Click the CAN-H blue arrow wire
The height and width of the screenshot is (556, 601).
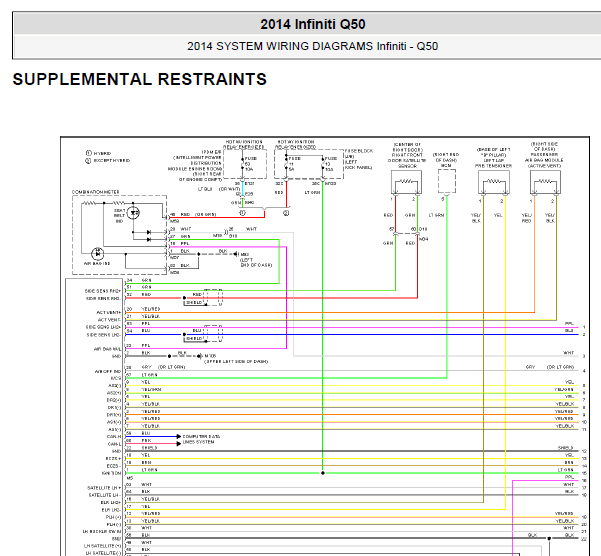click(153, 436)
